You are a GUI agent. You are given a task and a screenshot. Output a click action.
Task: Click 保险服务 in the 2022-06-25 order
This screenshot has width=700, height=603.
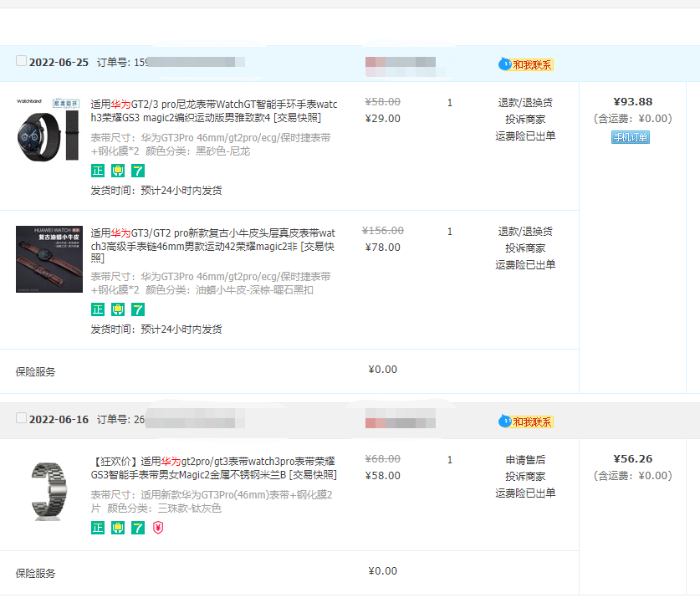(36, 372)
